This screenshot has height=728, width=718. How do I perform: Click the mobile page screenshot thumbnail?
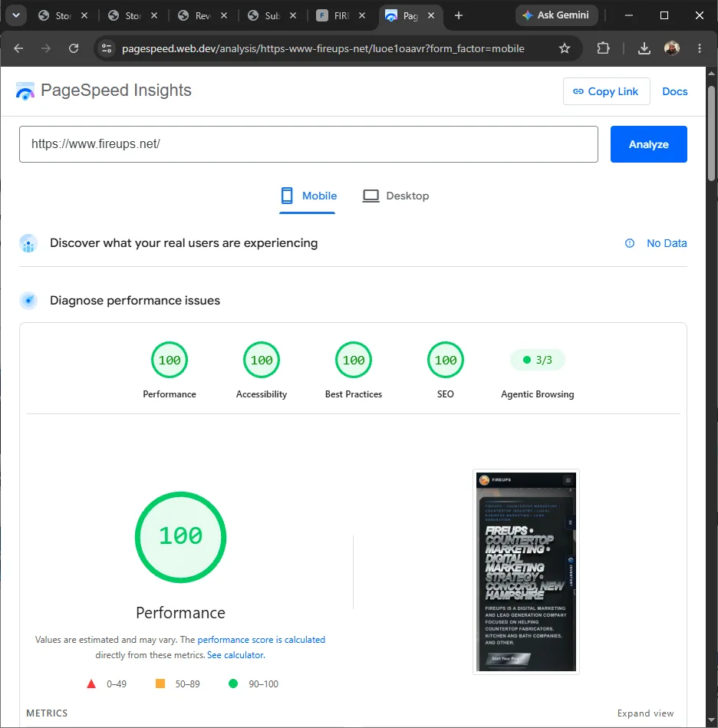[x=526, y=572]
